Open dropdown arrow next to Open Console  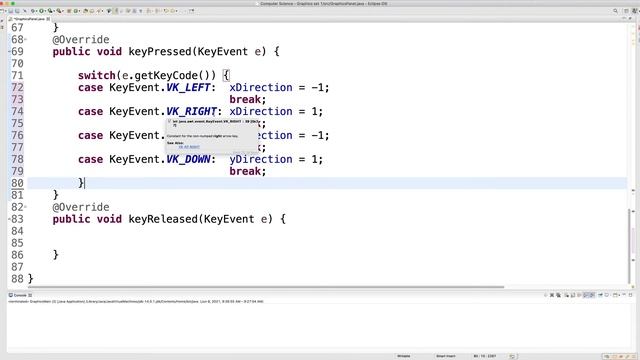(x=619, y=295)
